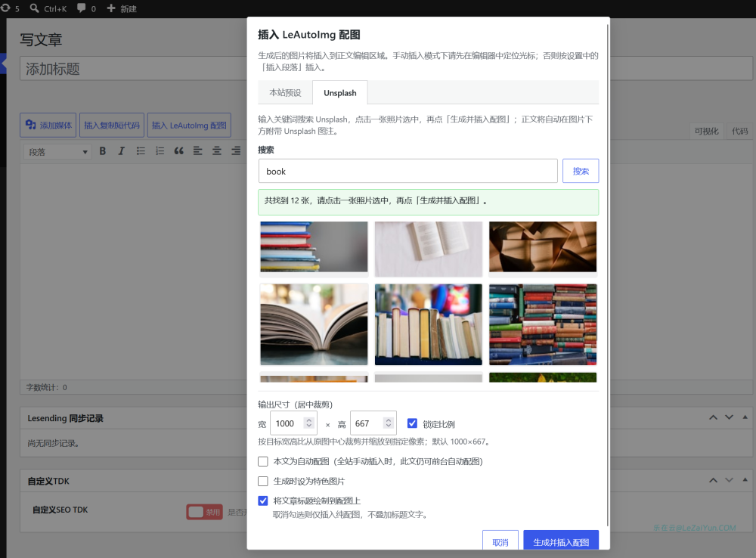This screenshot has width=756, height=558.
Task: Click the 取消 button
Action: coord(500,541)
